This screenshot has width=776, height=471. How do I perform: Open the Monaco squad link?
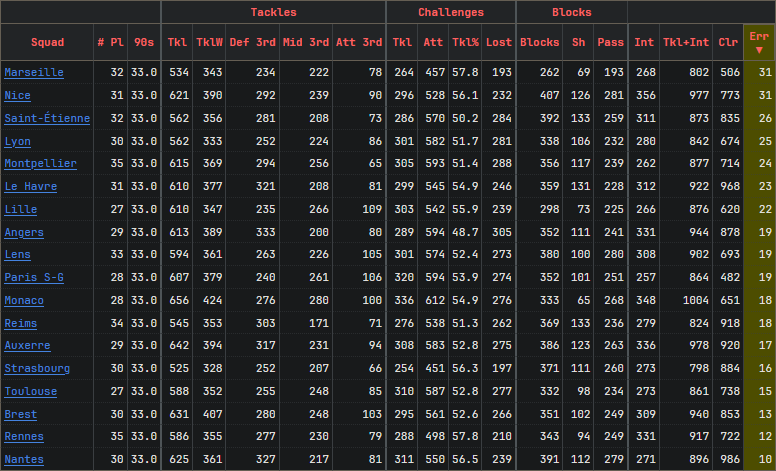pyautogui.click(x=24, y=300)
